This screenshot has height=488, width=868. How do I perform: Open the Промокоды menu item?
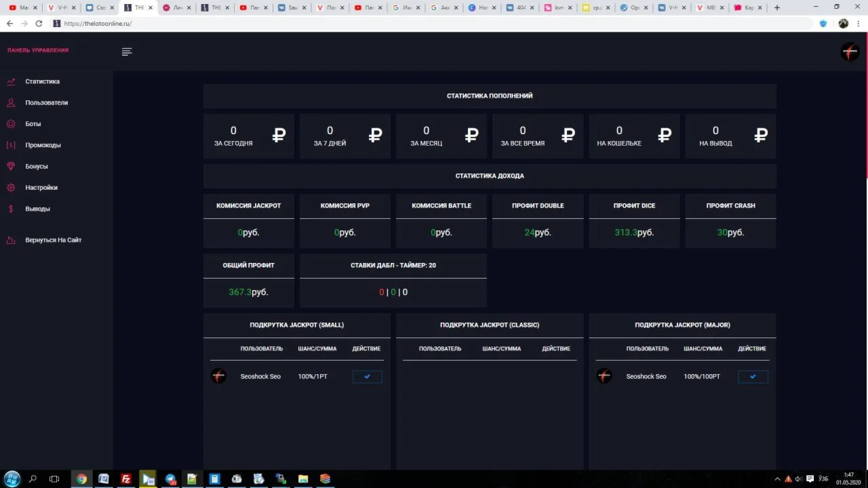click(43, 145)
